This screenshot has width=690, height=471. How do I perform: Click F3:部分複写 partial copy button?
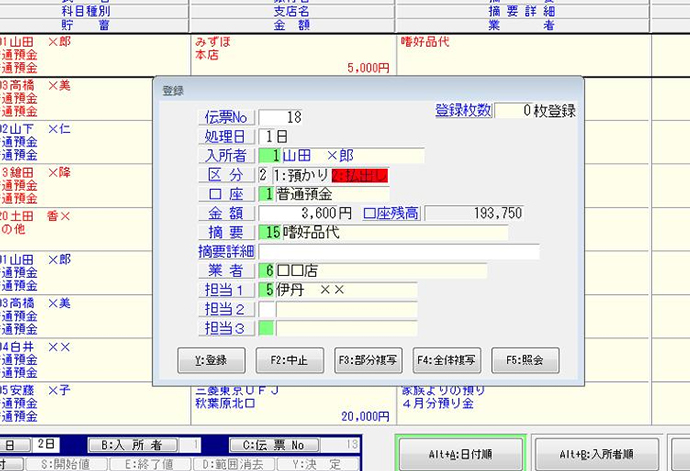[x=367, y=361]
